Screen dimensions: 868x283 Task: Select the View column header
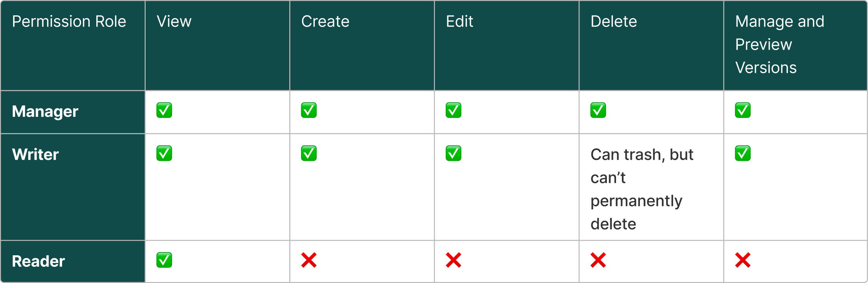pyautogui.click(x=217, y=45)
